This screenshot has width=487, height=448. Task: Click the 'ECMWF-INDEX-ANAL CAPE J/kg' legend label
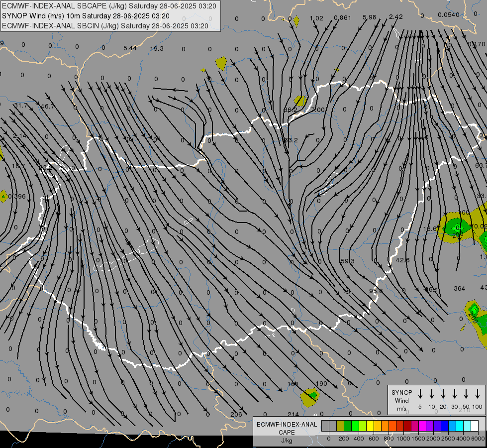(x=287, y=432)
